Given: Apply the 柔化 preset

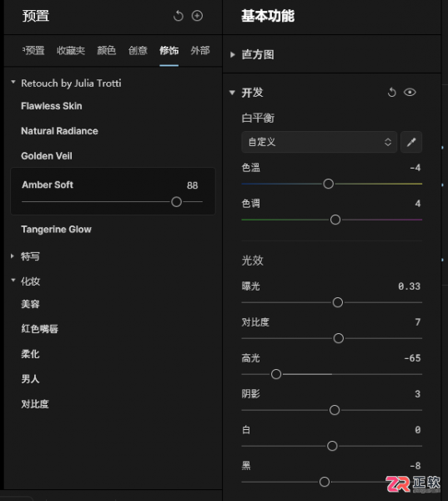Looking at the screenshot, I should (30, 354).
